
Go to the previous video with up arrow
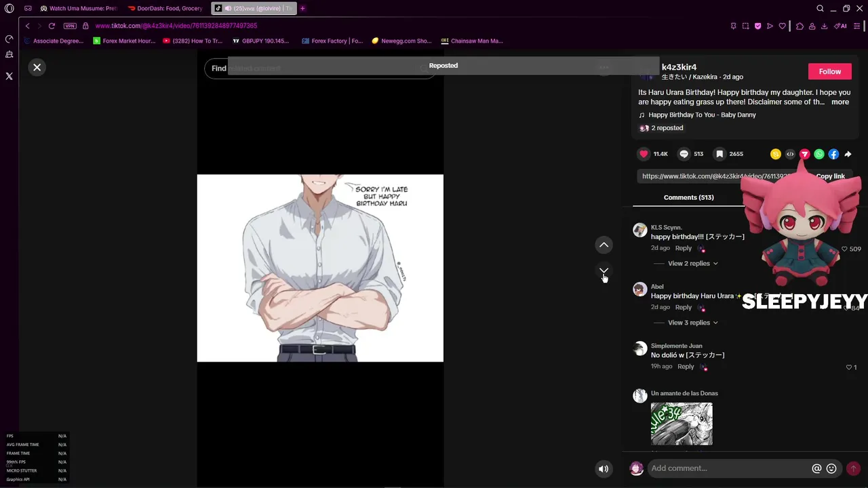click(604, 245)
